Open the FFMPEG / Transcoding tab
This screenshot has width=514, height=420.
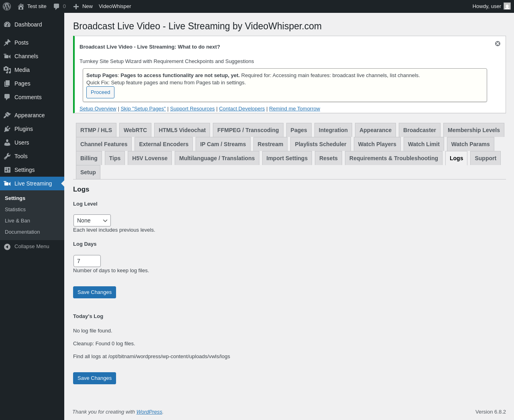click(248, 130)
